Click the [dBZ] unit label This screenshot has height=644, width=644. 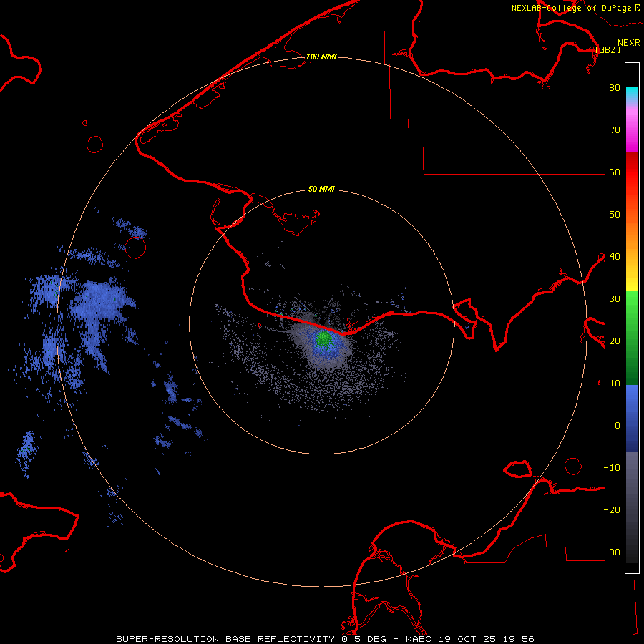point(608,50)
